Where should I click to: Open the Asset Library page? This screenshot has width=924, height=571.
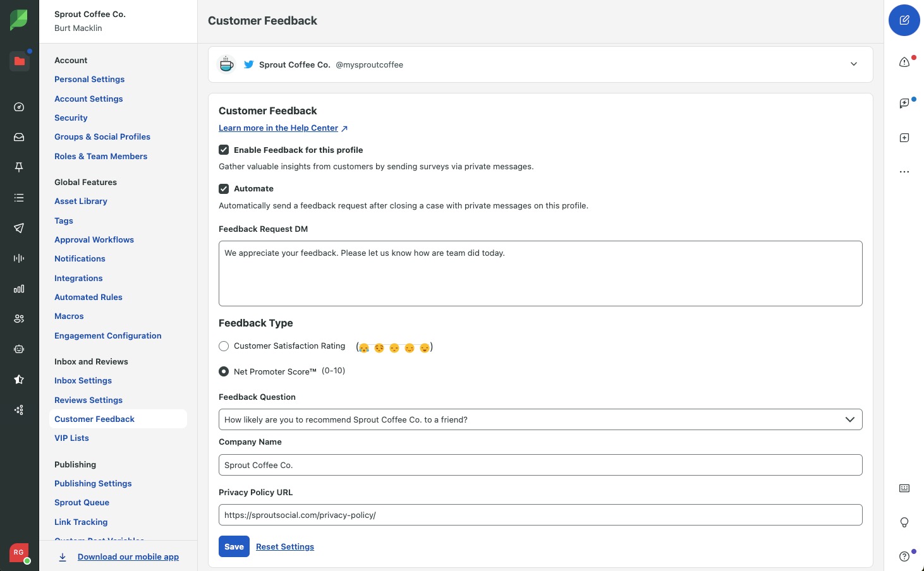(81, 201)
